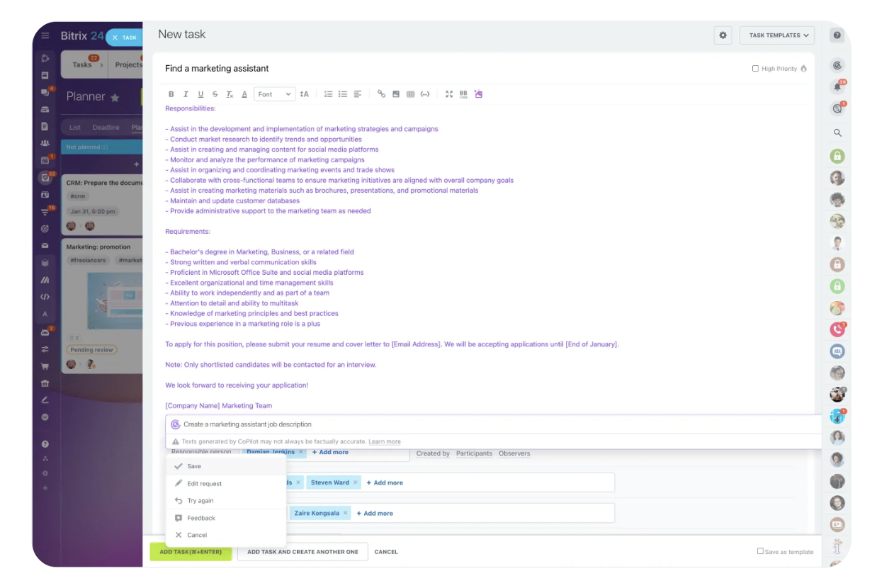
Task: Click the task title field
Action: click(x=453, y=69)
